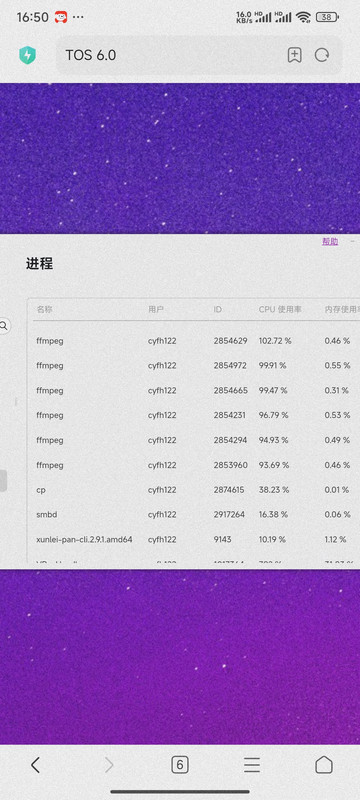Click the 0.53 % memory usage value

point(338,415)
